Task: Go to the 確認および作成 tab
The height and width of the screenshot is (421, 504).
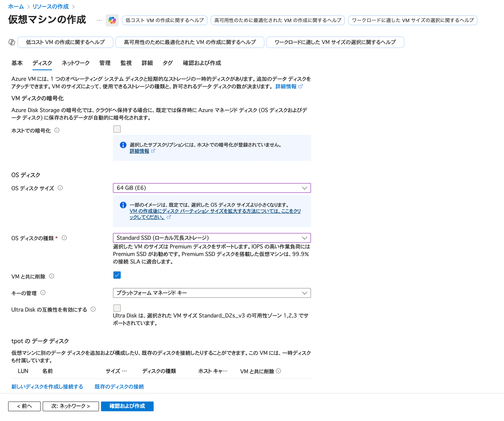Action: pyautogui.click(x=202, y=63)
